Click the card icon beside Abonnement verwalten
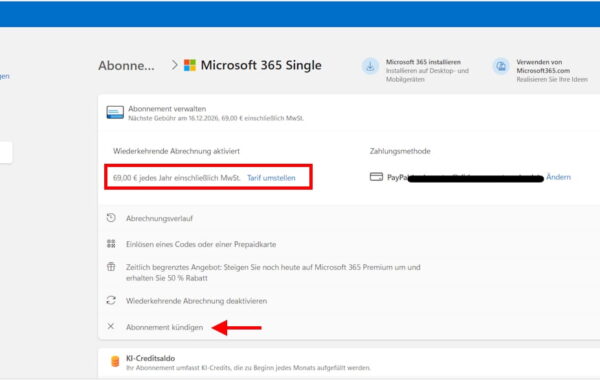The image size is (600, 380). click(115, 113)
